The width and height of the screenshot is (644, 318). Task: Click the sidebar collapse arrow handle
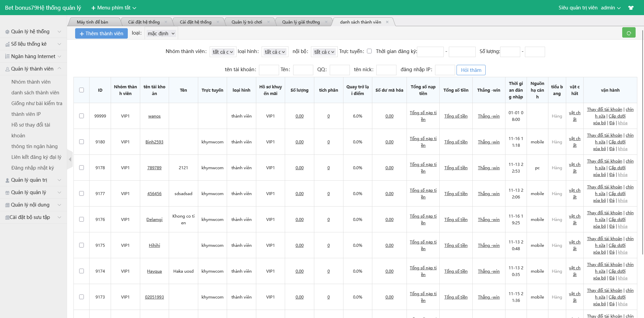click(x=70, y=159)
